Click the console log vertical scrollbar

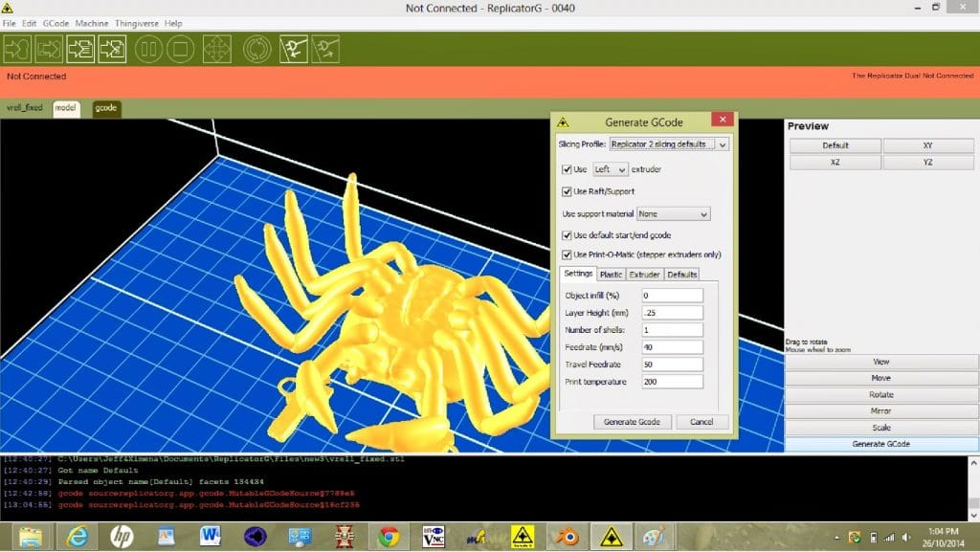[x=973, y=489]
